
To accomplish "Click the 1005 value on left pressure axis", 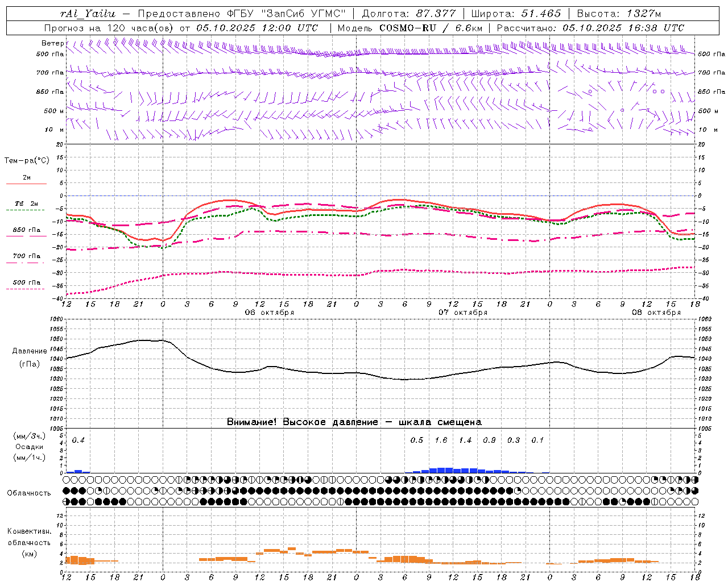I will pos(57,429).
